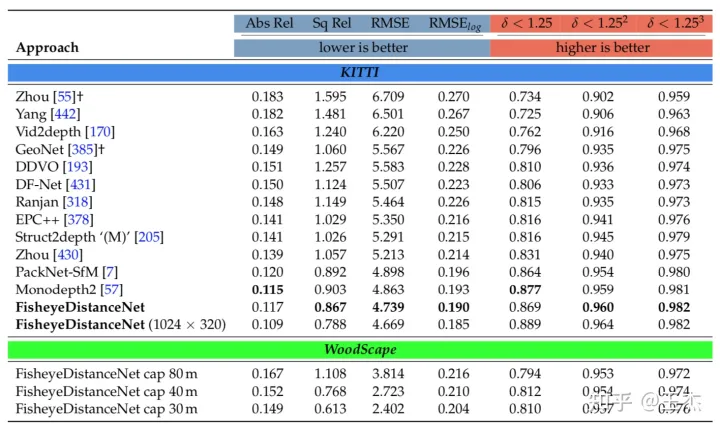The height and width of the screenshot is (431, 720).
Task: Select δ value 0.734 in Zhou [55] row
Action: click(x=525, y=96)
